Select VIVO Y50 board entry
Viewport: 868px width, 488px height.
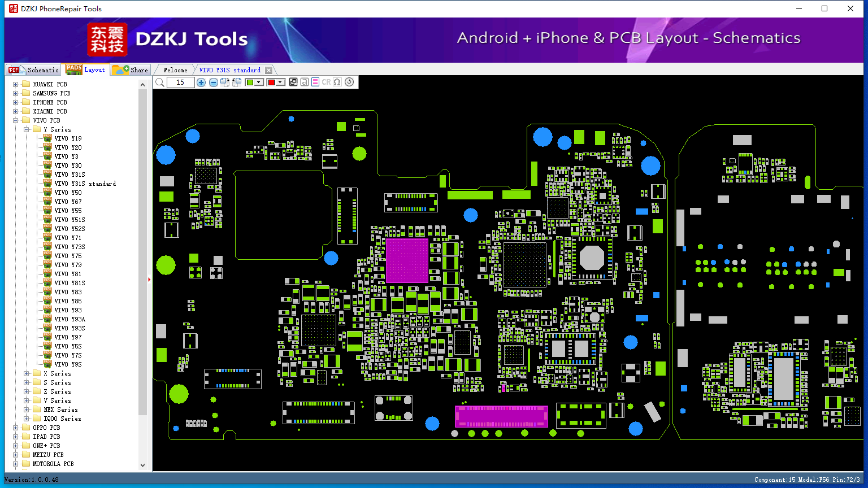tap(68, 193)
